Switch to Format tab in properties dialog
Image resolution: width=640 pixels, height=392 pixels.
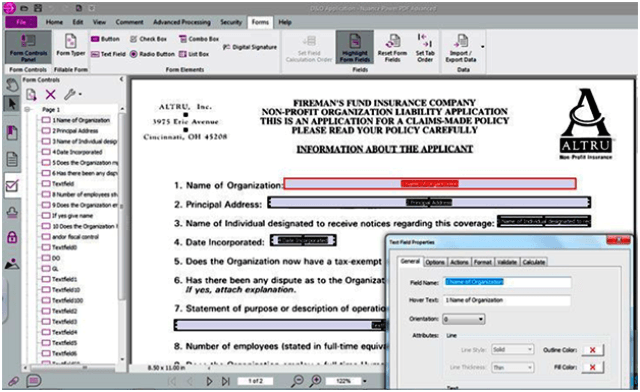tap(482, 262)
